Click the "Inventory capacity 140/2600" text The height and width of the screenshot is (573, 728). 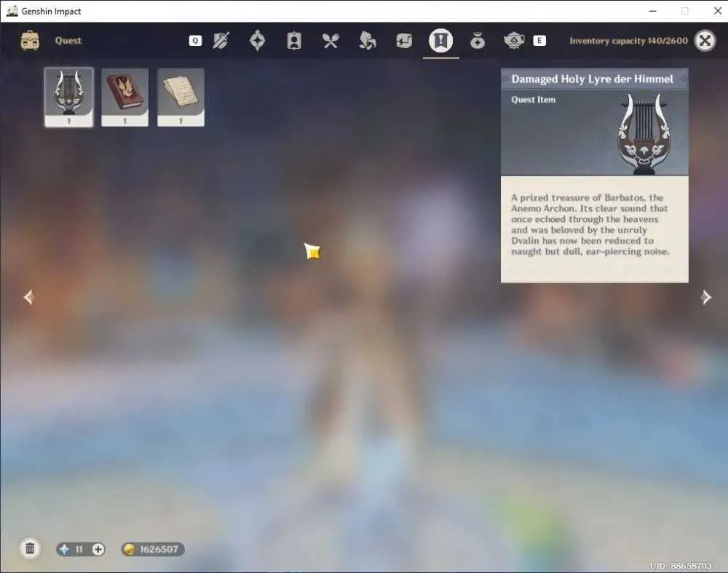pyautogui.click(x=629, y=41)
